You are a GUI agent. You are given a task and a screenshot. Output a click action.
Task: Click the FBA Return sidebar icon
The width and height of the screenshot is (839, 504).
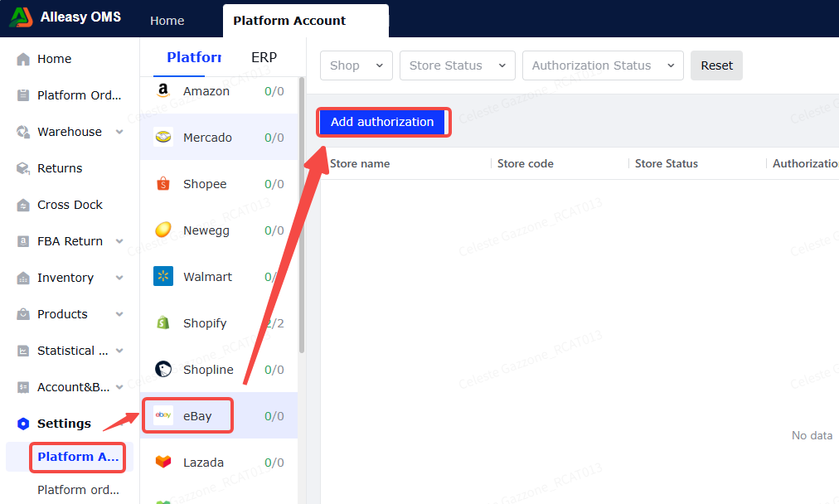pos(23,241)
